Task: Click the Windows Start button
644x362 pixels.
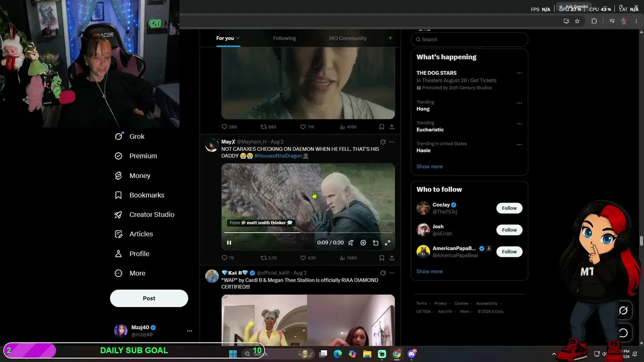Action: coord(233,354)
